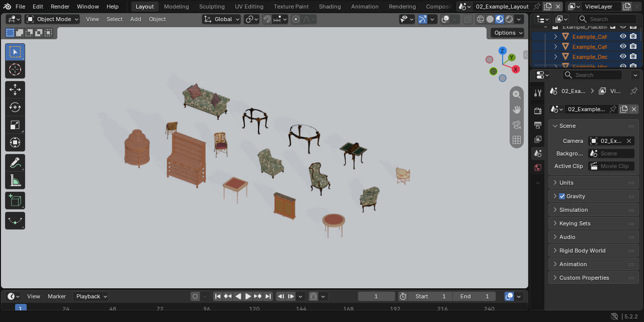Viewport: 644px width, 322px height.
Task: Select material preview shading
Action: coord(500,19)
